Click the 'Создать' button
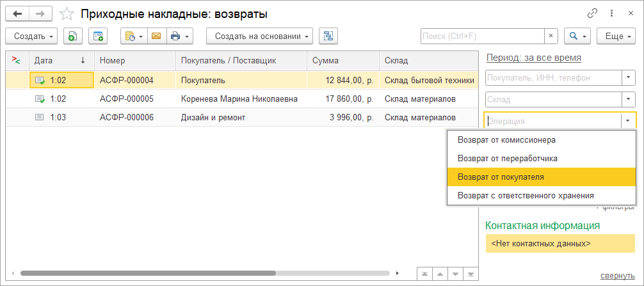 tap(31, 36)
